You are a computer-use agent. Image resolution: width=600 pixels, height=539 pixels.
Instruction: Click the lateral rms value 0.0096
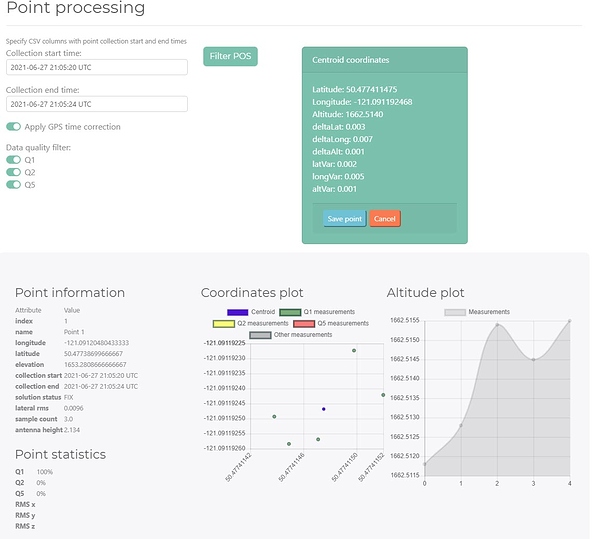coord(73,408)
